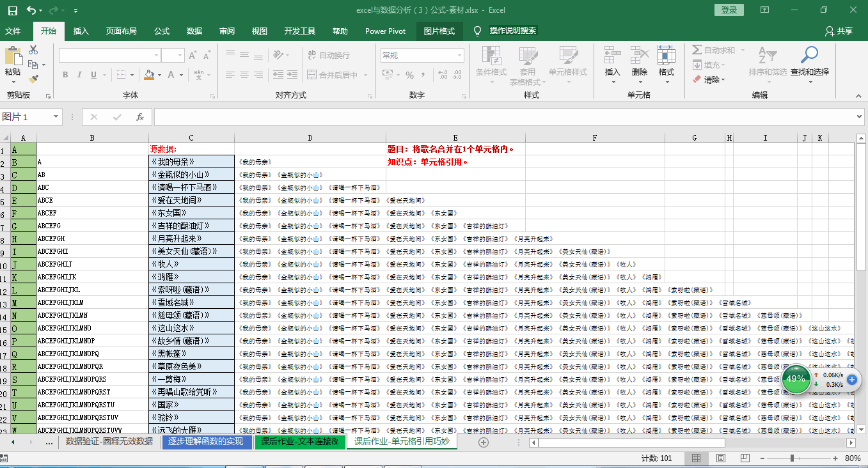This screenshot has width=868, height=468.
Task: Customize the Quick Access Toolbar dropdown
Action: (x=76, y=10)
